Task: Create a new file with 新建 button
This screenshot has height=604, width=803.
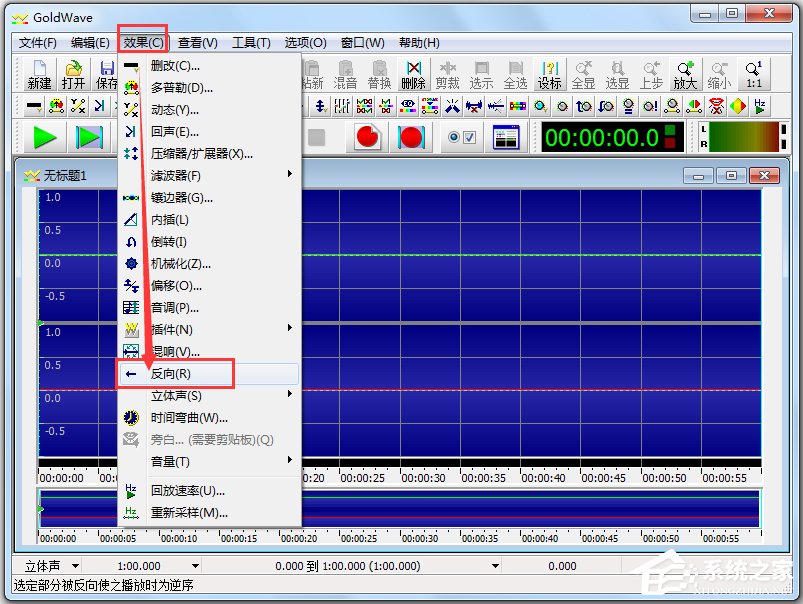Action: [39, 75]
